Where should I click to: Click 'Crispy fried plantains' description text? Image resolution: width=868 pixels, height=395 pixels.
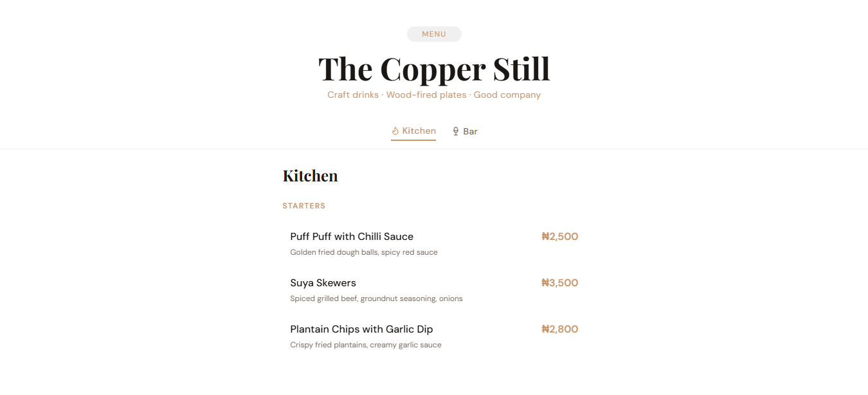tap(329, 345)
